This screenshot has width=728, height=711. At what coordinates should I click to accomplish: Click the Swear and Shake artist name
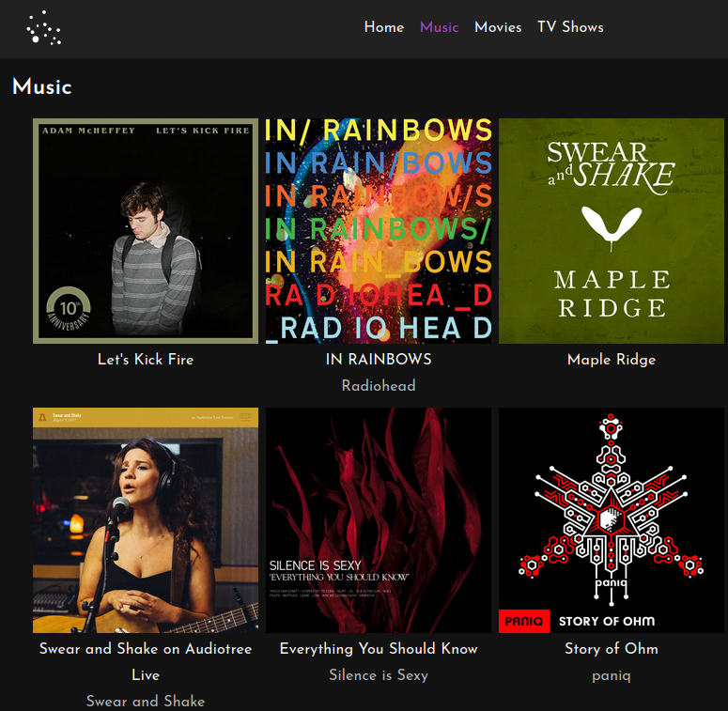coord(146,701)
